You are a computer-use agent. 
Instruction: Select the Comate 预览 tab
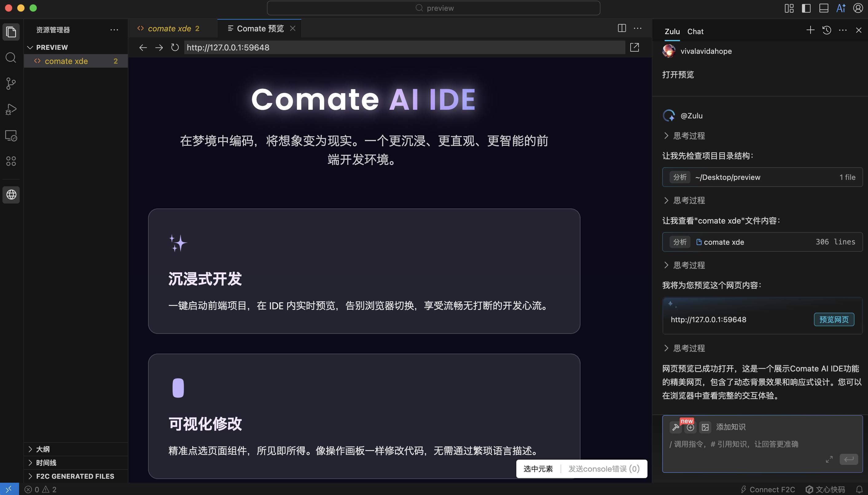pos(260,29)
